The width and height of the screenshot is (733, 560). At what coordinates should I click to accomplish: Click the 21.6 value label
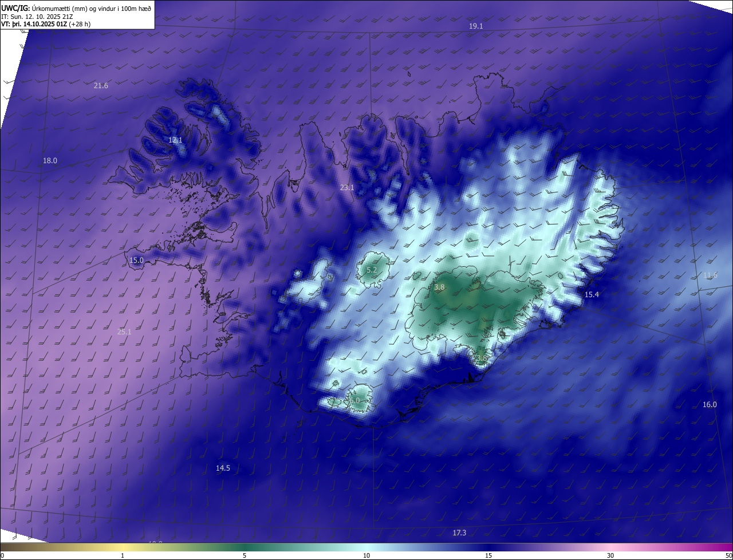(x=101, y=86)
